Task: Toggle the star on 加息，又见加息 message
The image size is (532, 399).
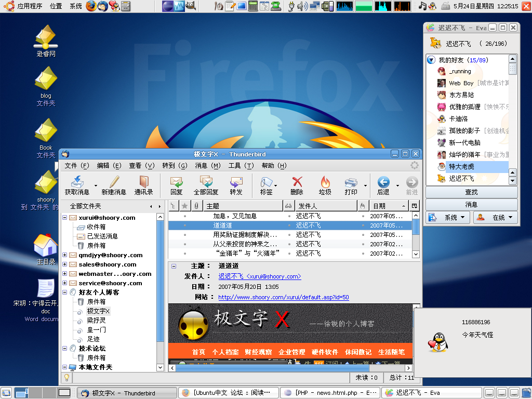Action: tap(184, 216)
